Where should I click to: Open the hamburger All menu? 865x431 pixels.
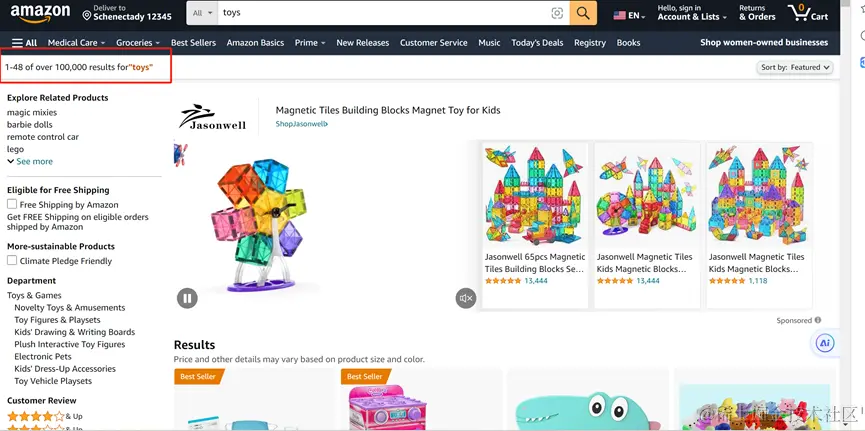click(24, 43)
